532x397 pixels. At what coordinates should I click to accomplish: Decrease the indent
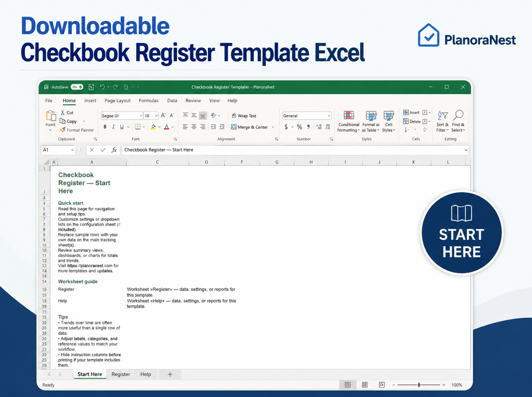[x=213, y=127]
